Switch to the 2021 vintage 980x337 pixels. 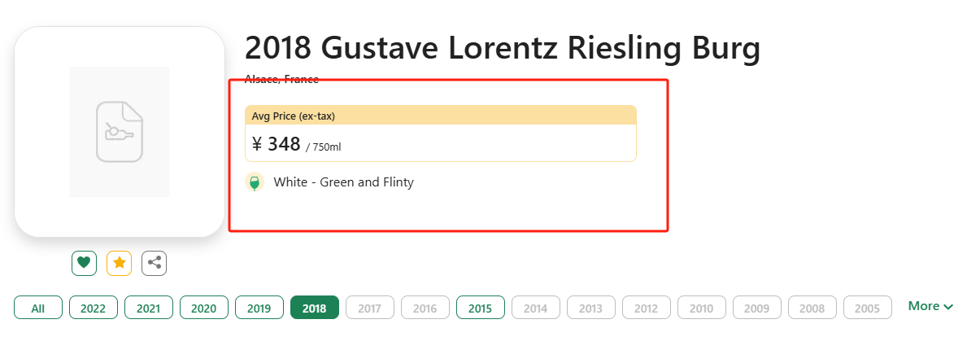[148, 308]
